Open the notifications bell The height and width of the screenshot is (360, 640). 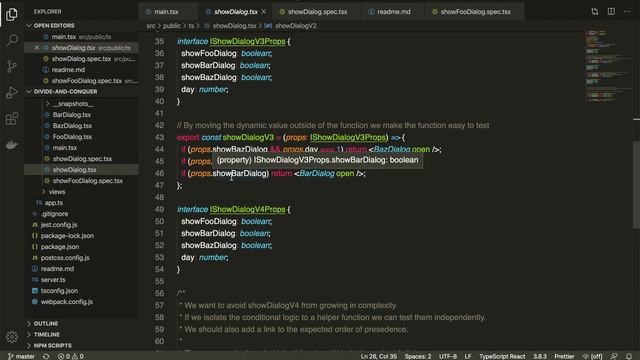pos(629,356)
